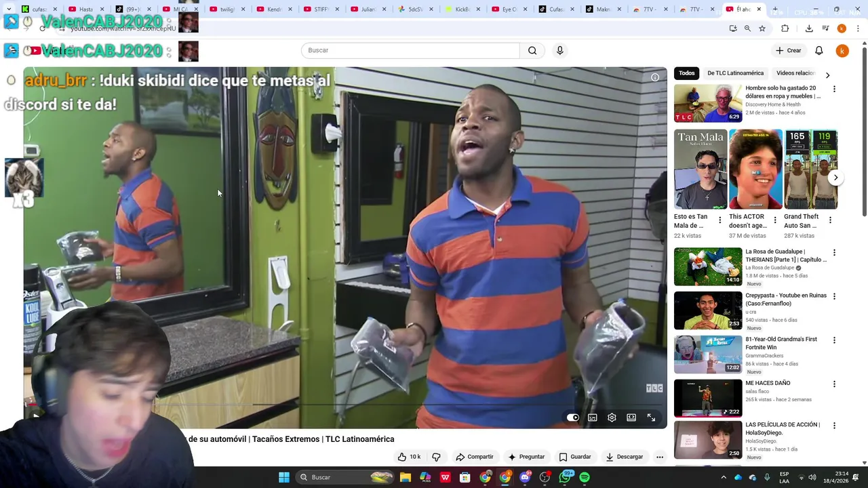Select the Todos filter chip
The image size is (868, 488).
pyautogui.click(x=687, y=73)
